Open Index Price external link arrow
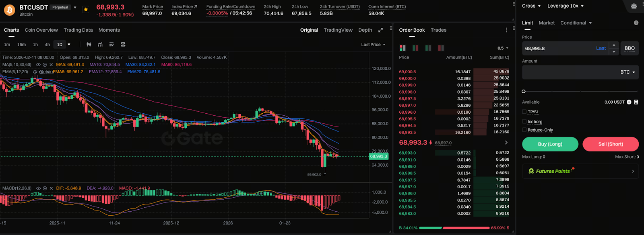Image resolution: width=644 pixels, height=235 pixels. click(x=196, y=6)
